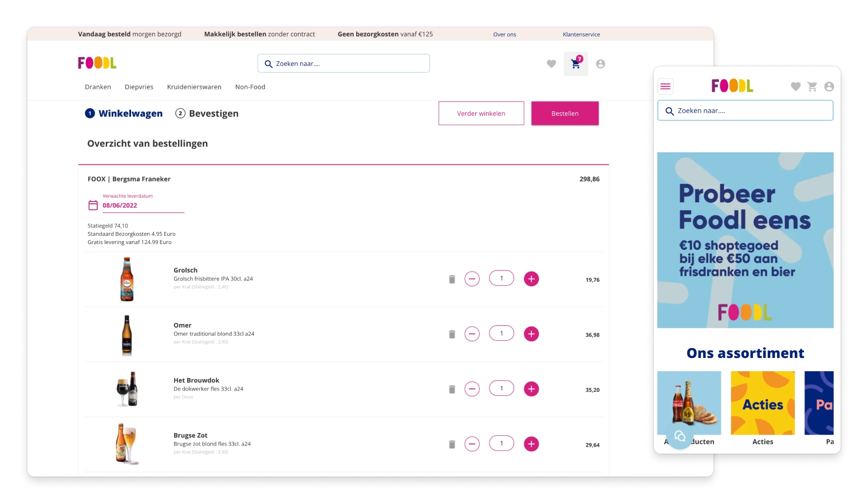Click the mobile Zoeken naar search field
Viewport: 868px width, 504px height.
pyautogui.click(x=745, y=111)
